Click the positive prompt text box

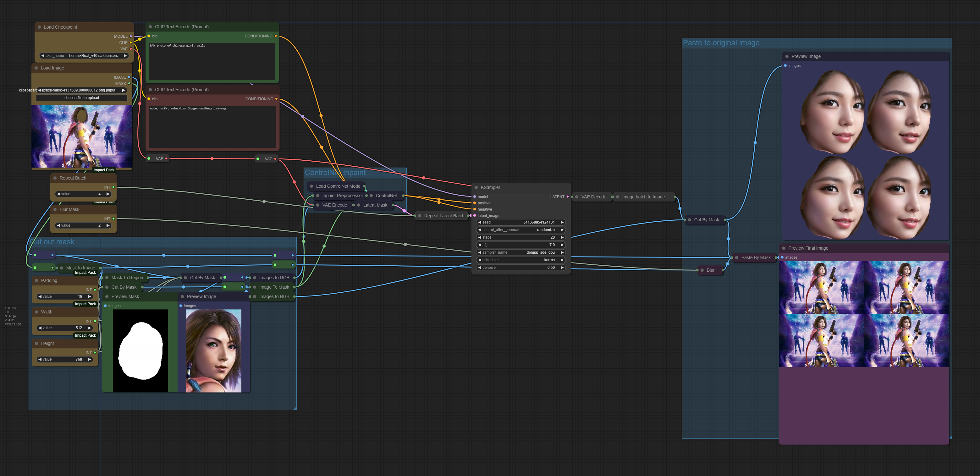click(x=212, y=61)
